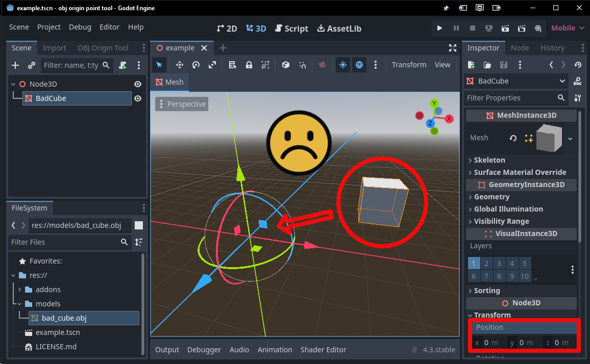Open Movie Maker mode reel icon
Image resolution: width=590 pixels, height=364 pixels.
538,28
